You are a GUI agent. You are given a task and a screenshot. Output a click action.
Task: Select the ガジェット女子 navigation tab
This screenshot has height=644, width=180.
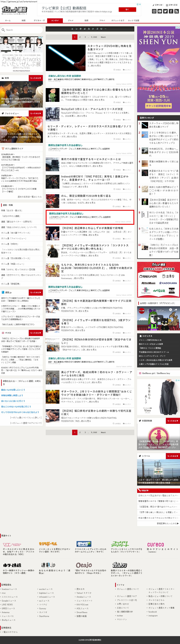118,20
